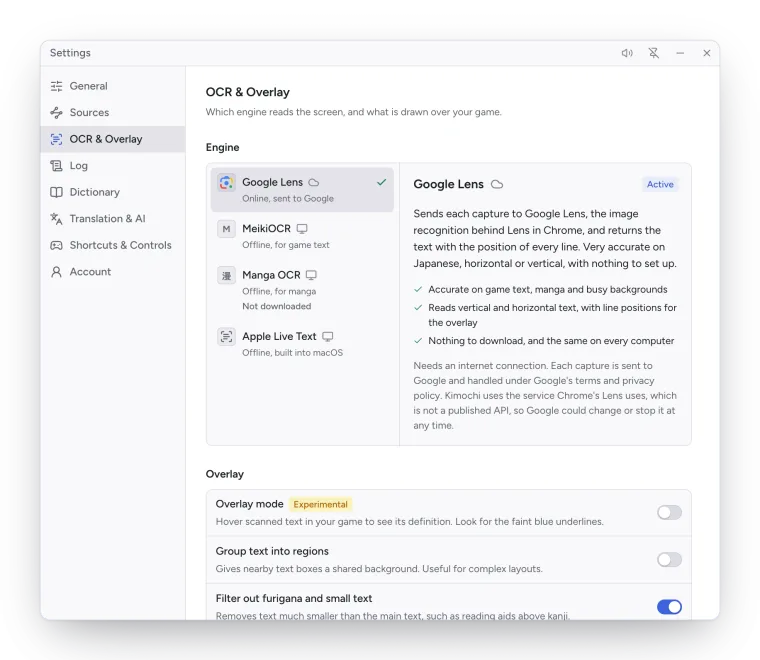The height and width of the screenshot is (660, 760).
Task: Click the OCR & Overlay scan icon in sidebar
Action: 56,139
